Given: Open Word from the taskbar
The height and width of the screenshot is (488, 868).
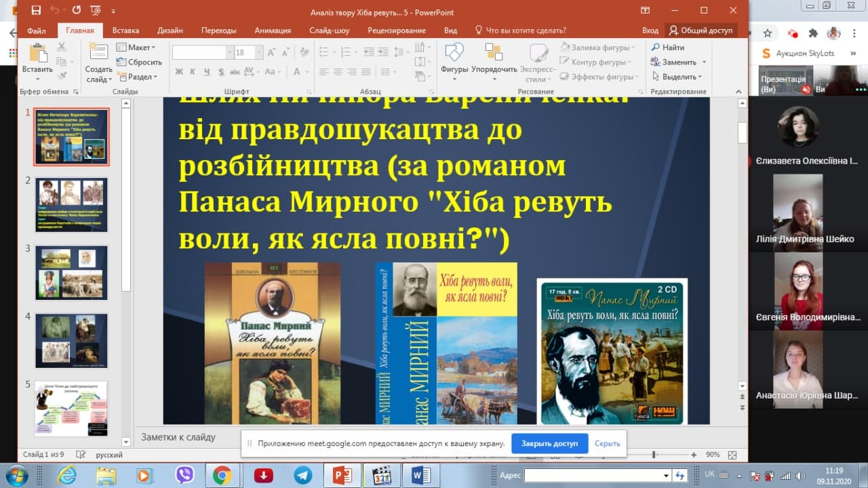Looking at the screenshot, I should pos(420,475).
